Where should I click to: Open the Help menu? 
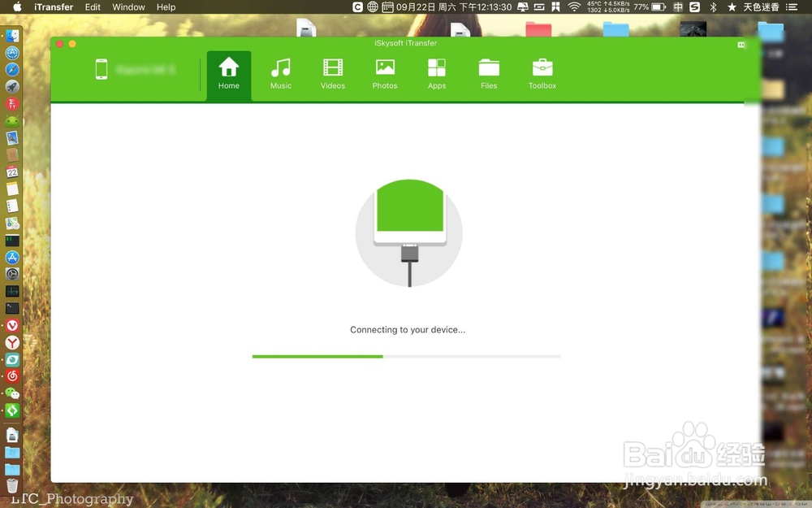[x=166, y=7]
